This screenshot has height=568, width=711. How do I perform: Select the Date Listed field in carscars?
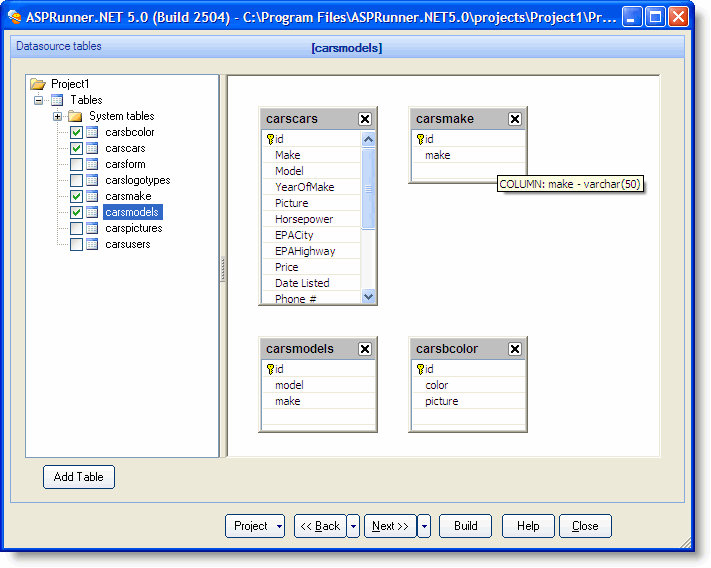coord(312,283)
